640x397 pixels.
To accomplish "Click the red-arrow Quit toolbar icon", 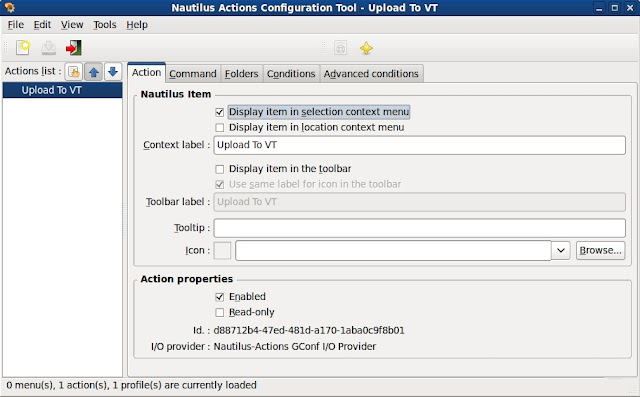I will [74, 48].
